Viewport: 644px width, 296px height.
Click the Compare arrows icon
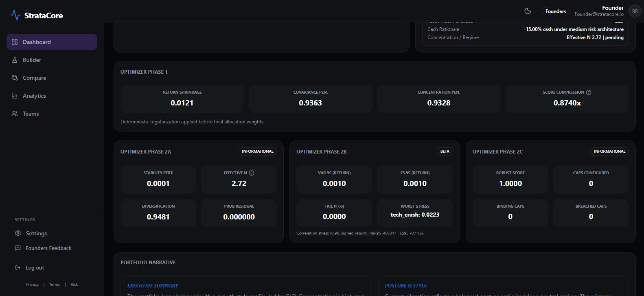point(15,78)
